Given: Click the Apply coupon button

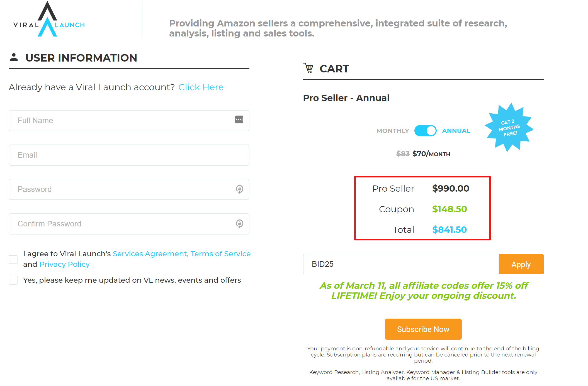Looking at the screenshot, I should [x=521, y=264].
